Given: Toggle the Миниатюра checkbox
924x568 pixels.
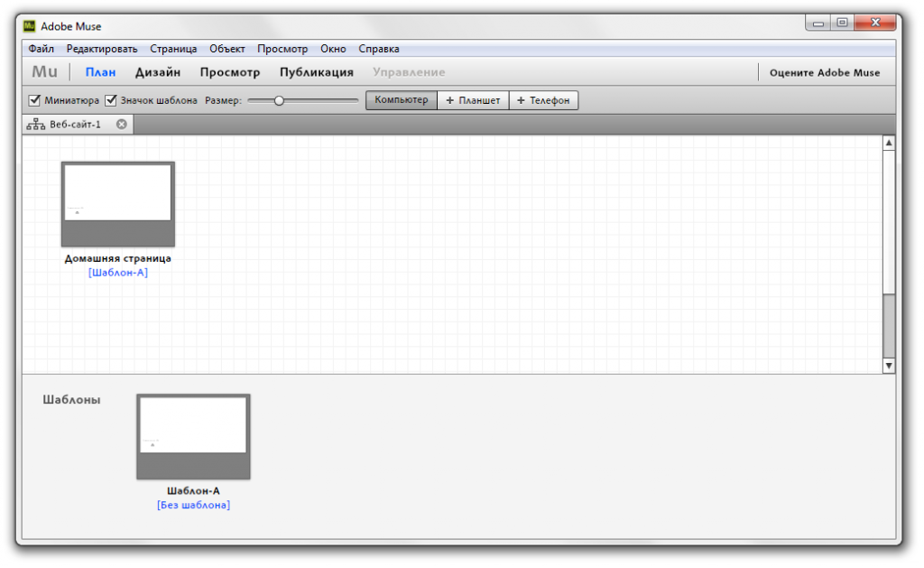Looking at the screenshot, I should (35, 100).
